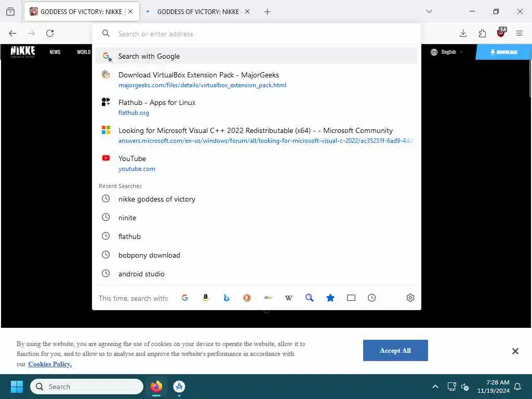Close the second NIKKE tab

(x=247, y=11)
